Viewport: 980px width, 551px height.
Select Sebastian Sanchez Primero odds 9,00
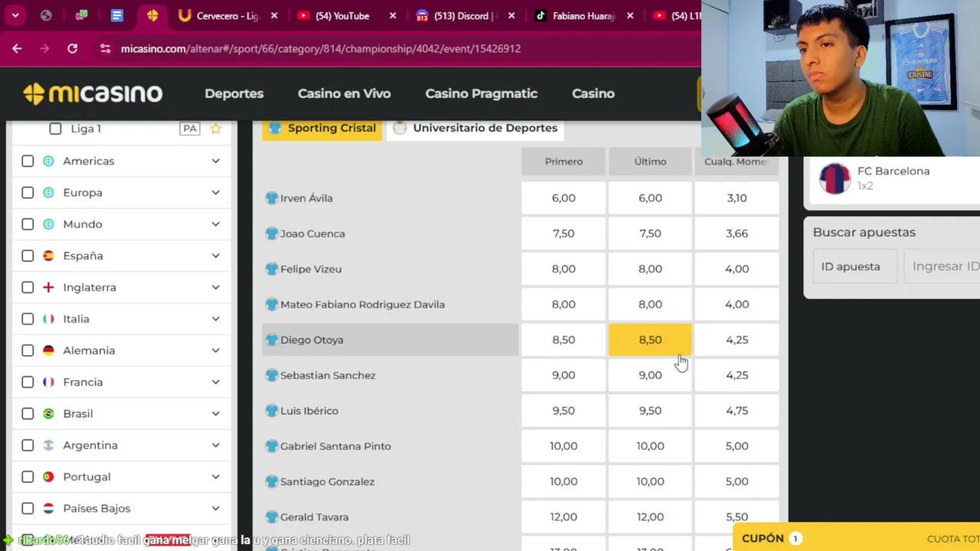pyautogui.click(x=563, y=375)
